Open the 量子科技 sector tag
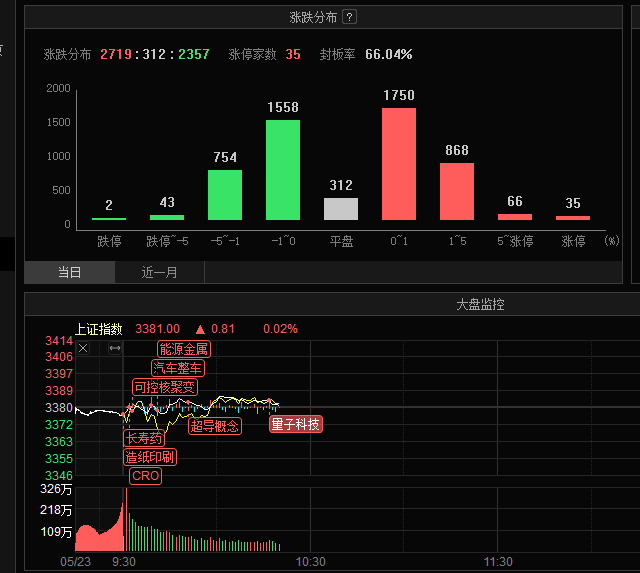Screen dimensions: 640x573 coord(296,424)
